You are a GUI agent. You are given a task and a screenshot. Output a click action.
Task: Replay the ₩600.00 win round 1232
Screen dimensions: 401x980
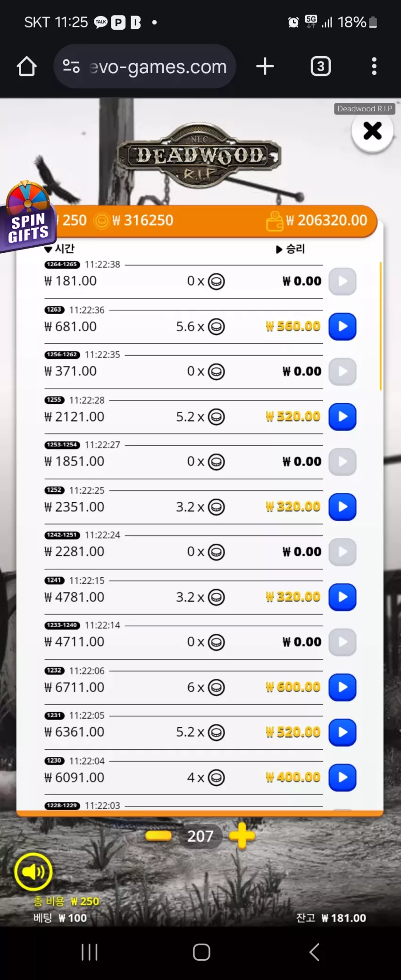342,687
